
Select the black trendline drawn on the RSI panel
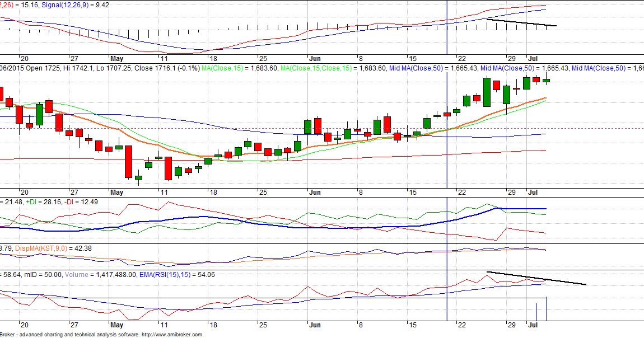coord(536,278)
